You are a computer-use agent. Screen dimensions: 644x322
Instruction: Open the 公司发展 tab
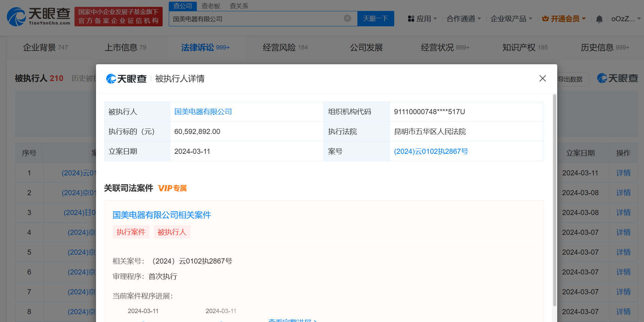366,48
